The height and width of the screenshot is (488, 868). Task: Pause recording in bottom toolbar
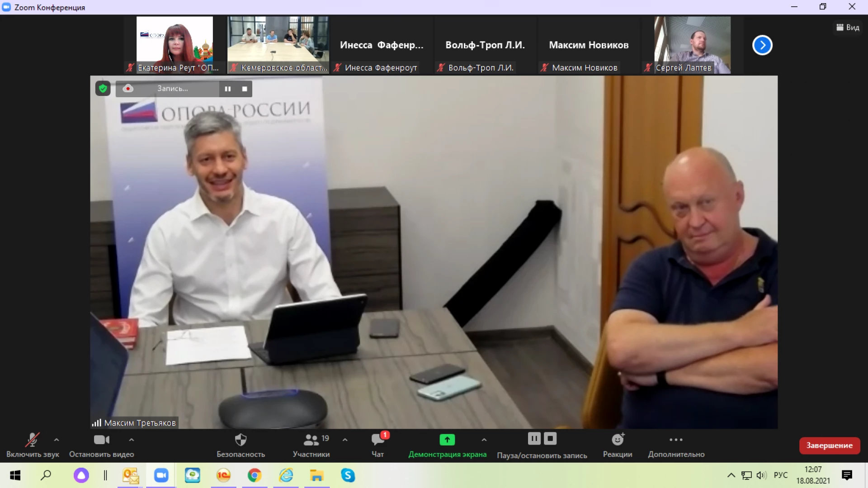pos(534,438)
